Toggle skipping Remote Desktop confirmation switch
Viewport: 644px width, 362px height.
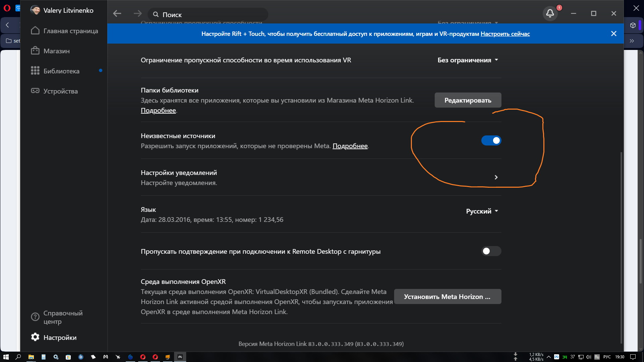[491, 251]
